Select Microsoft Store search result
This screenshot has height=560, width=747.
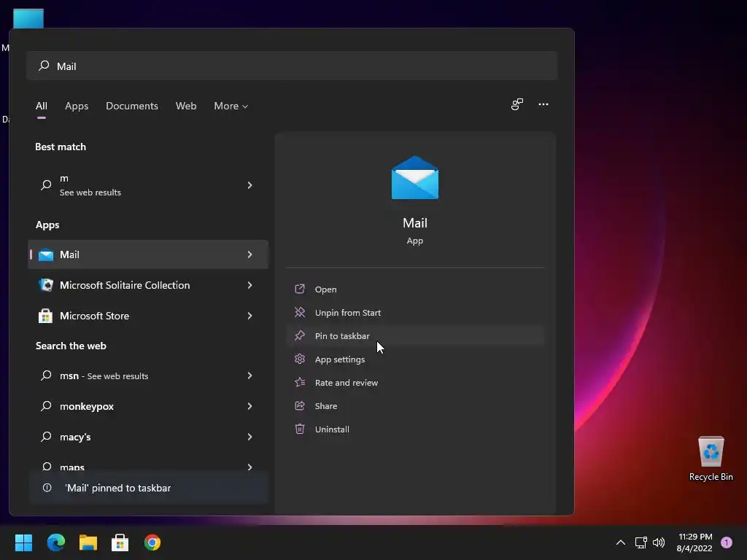click(x=148, y=315)
